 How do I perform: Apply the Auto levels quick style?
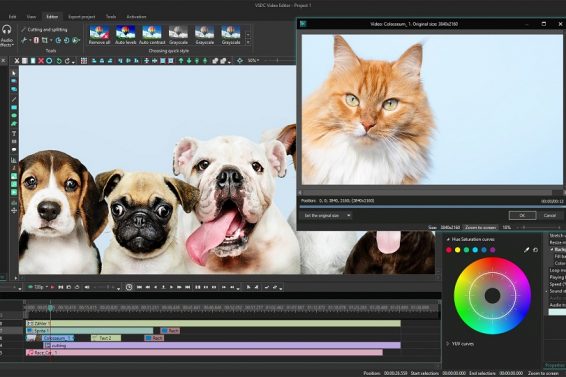click(x=126, y=35)
